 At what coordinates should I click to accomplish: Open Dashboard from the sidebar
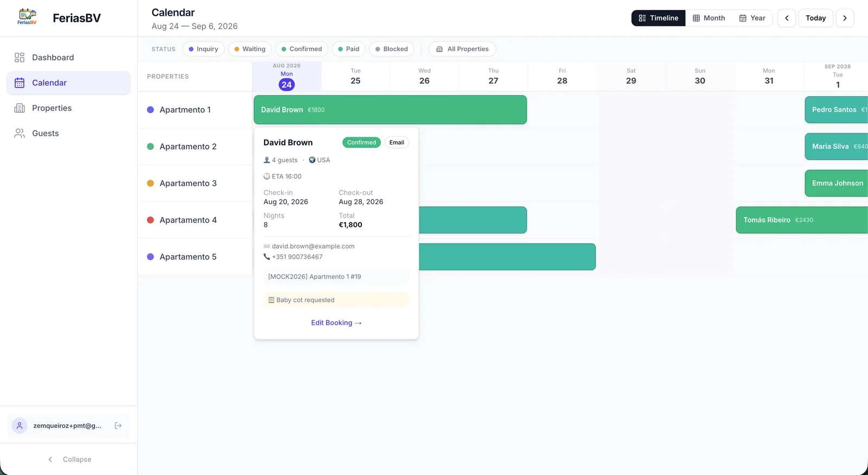(x=68, y=58)
